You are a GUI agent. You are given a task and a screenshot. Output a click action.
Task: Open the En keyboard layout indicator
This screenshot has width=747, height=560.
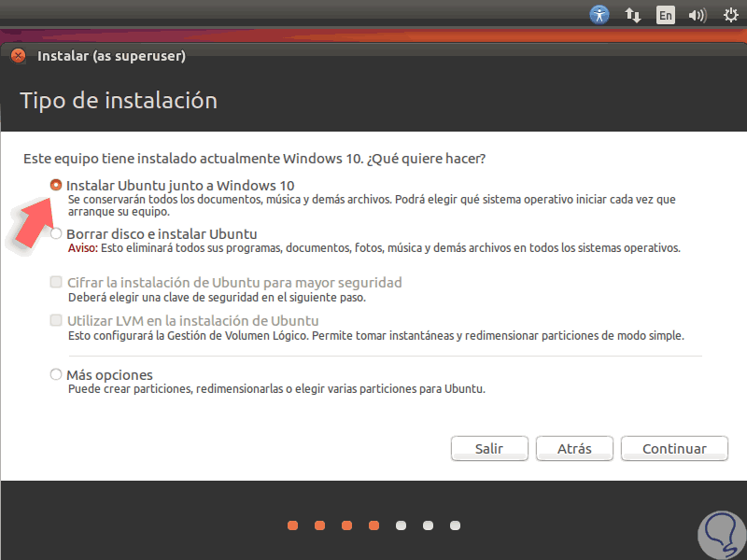pos(665,15)
